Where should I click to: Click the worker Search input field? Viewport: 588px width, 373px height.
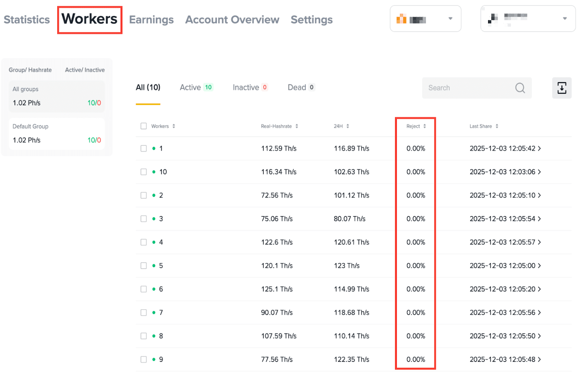[x=477, y=88]
